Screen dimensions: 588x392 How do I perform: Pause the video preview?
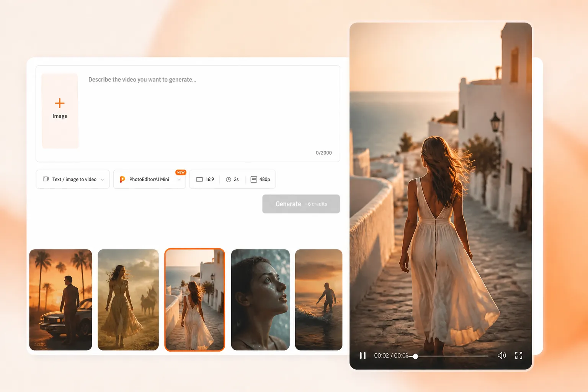click(x=363, y=356)
